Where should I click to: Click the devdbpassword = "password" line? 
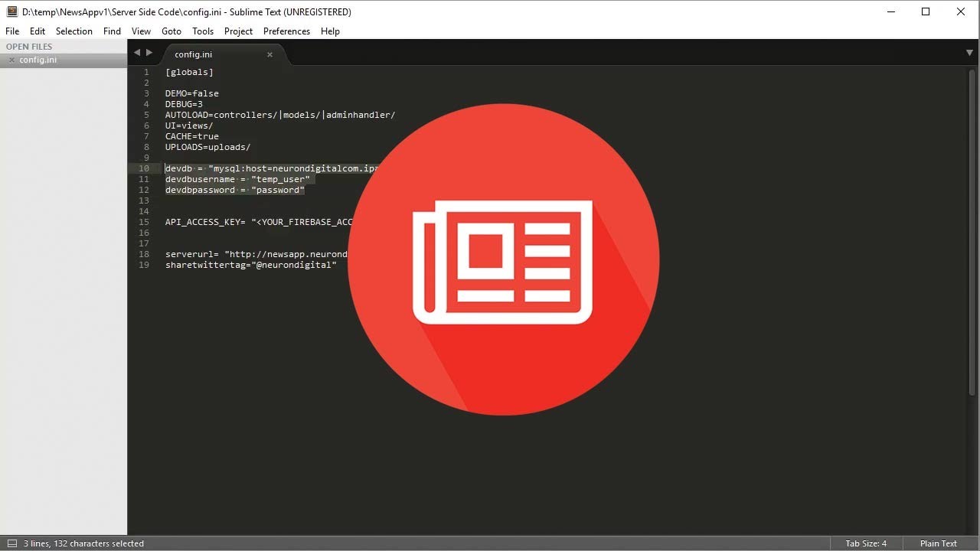pyautogui.click(x=235, y=190)
